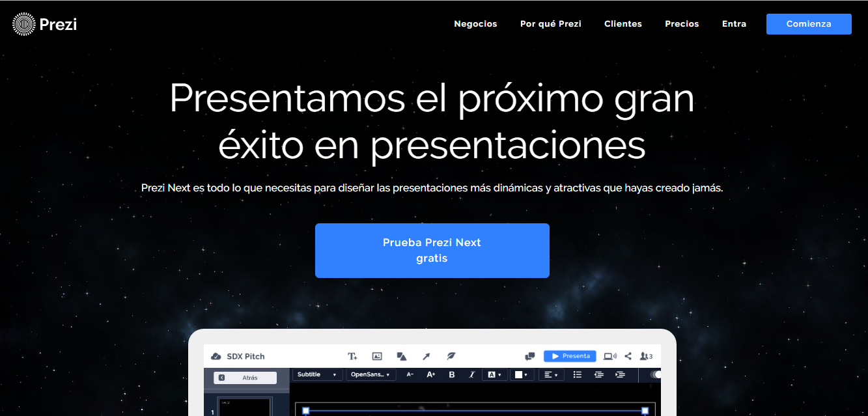Go to Precios in navigation

click(x=682, y=24)
